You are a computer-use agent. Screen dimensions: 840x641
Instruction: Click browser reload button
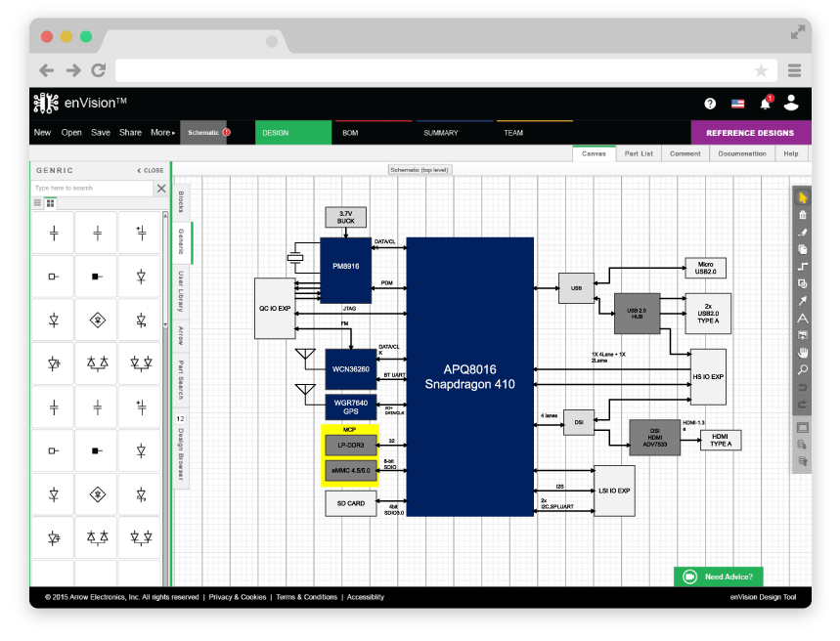pos(99,70)
